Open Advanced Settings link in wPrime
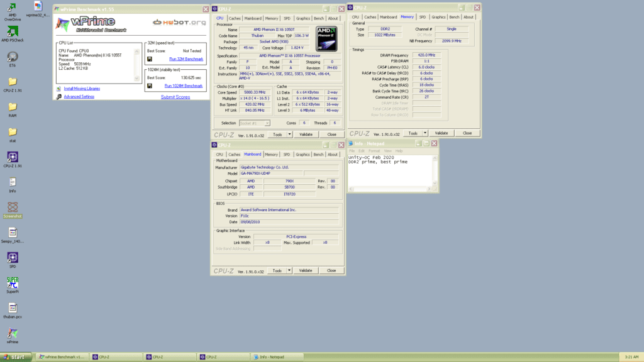Image resolution: width=644 pixels, height=362 pixels. pos(79,97)
